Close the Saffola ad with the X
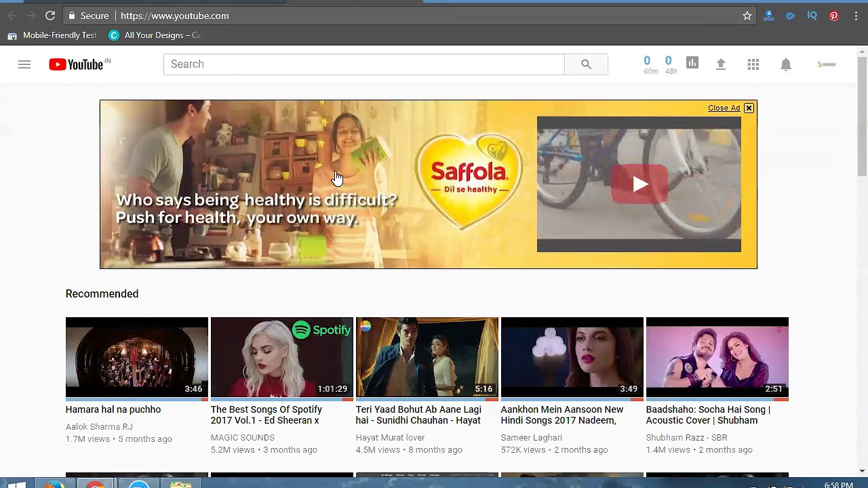Image resolution: width=868 pixels, height=488 pixels. coord(749,108)
